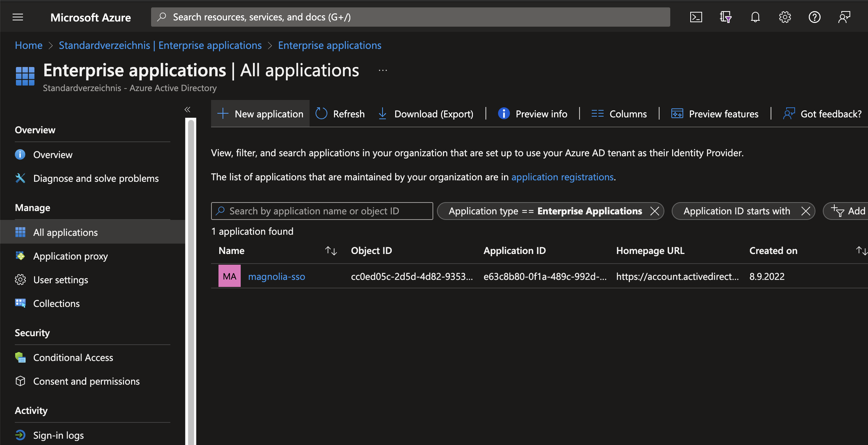Open Preview info
Image resolution: width=868 pixels, height=445 pixels.
(x=533, y=114)
